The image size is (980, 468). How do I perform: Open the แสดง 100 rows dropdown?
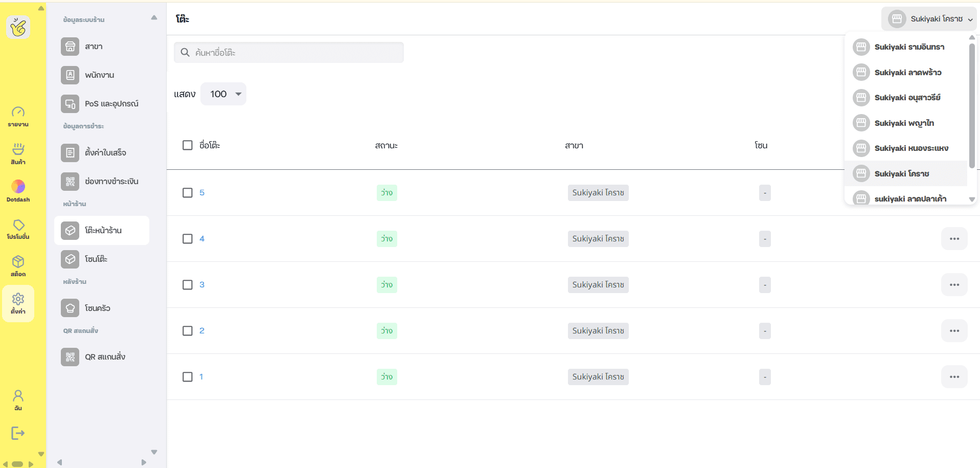tap(223, 94)
